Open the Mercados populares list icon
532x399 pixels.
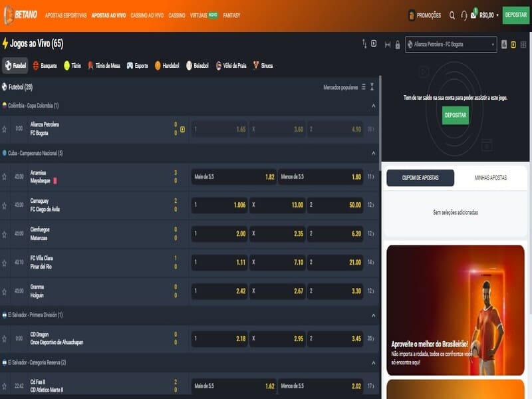363,87
